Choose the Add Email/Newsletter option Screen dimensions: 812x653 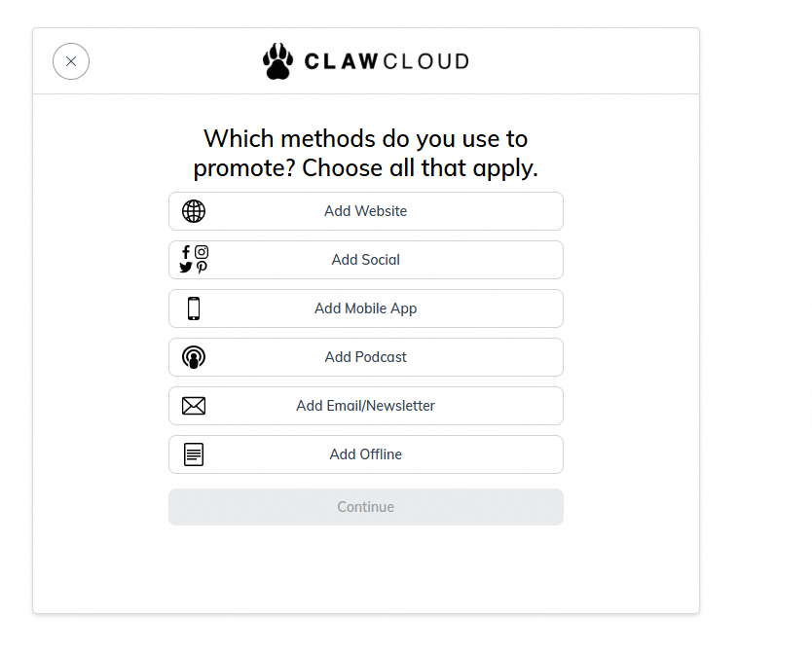(365, 406)
